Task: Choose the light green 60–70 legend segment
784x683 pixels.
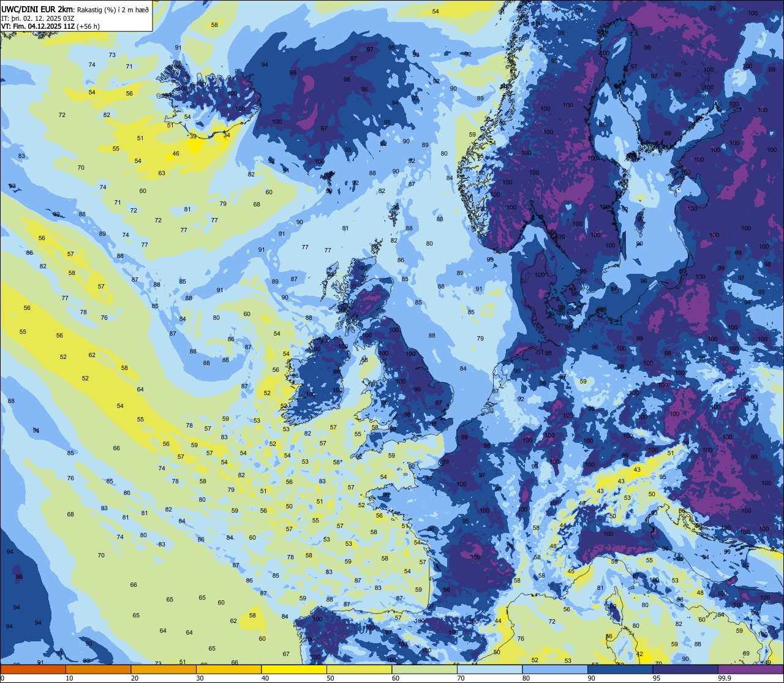Action: coord(424,669)
